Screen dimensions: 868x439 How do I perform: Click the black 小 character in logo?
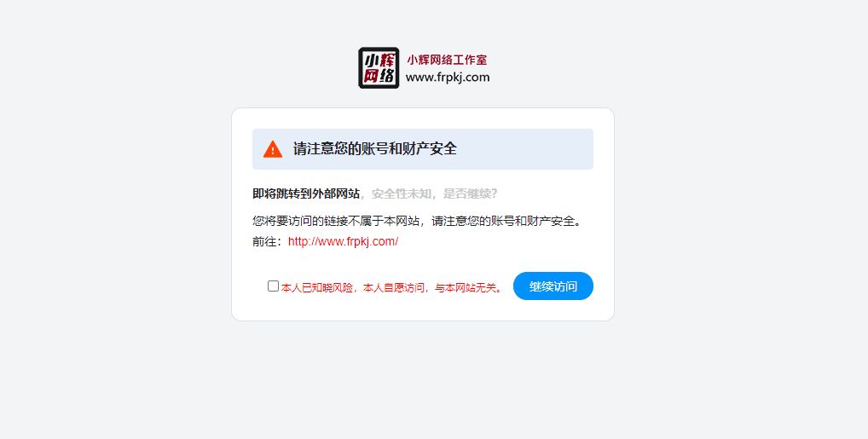point(370,59)
